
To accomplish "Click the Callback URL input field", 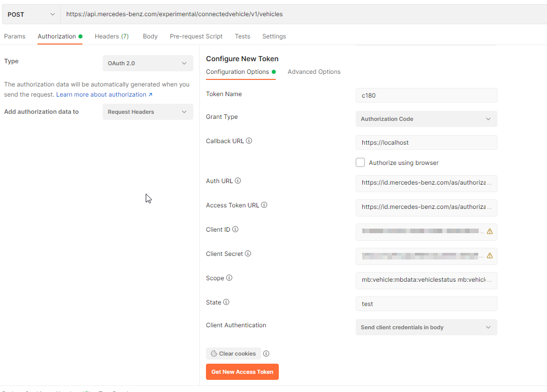I will [x=426, y=142].
